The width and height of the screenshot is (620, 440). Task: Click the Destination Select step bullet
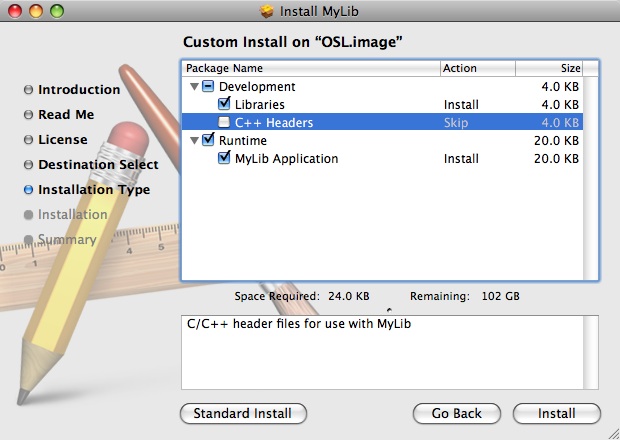28,165
